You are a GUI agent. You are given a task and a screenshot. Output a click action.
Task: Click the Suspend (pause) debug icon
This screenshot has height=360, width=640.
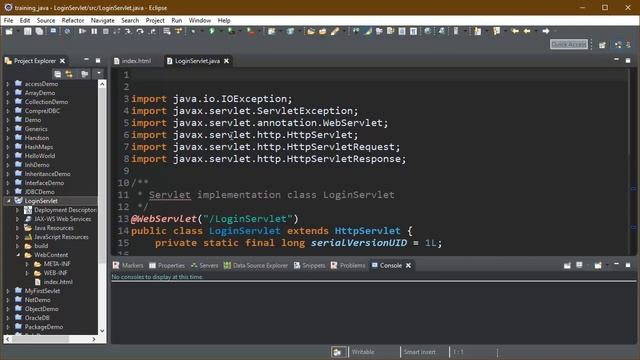[94, 31]
